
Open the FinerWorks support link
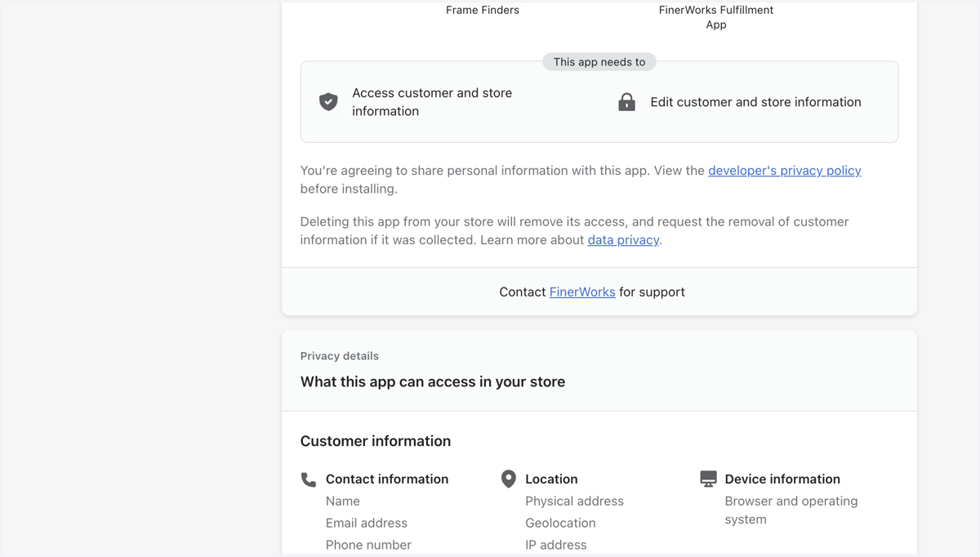click(582, 292)
